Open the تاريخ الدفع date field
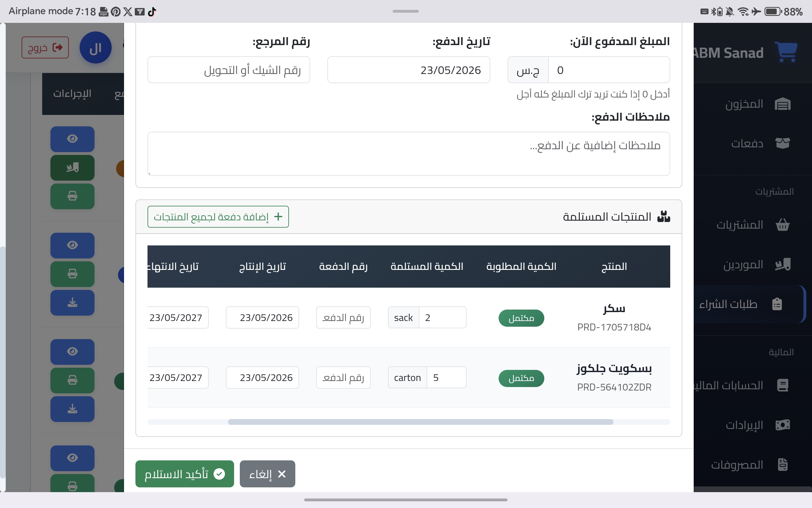 point(408,70)
